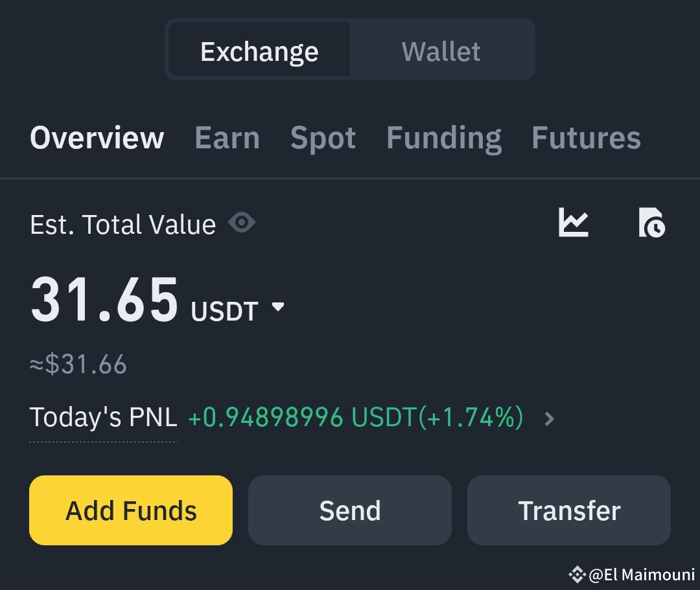
Task: Go to the Earn tab
Action: (x=227, y=138)
